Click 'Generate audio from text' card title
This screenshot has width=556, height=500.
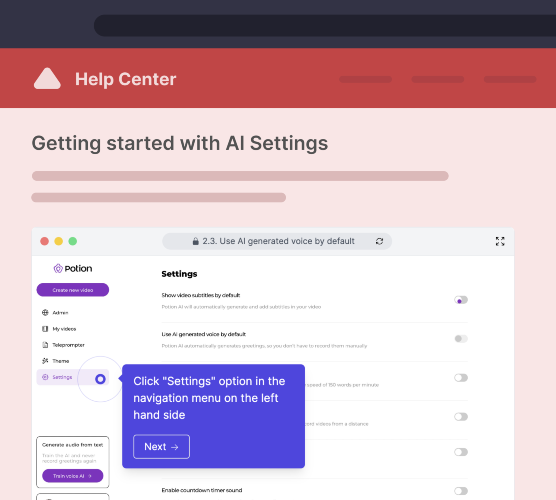click(73, 445)
